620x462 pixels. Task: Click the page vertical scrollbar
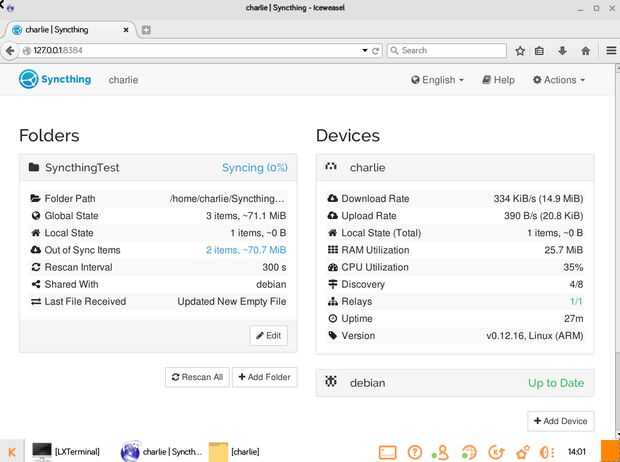click(x=617, y=252)
